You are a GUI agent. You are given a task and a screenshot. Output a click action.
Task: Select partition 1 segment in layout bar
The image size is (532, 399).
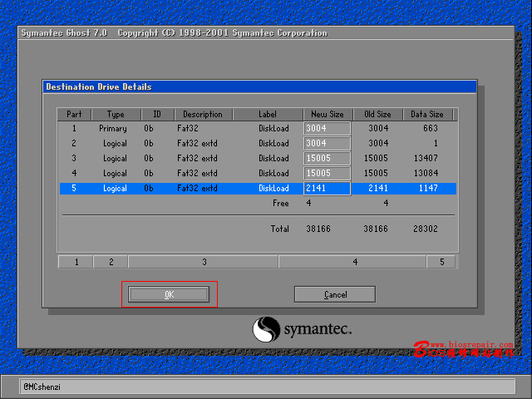[76, 262]
